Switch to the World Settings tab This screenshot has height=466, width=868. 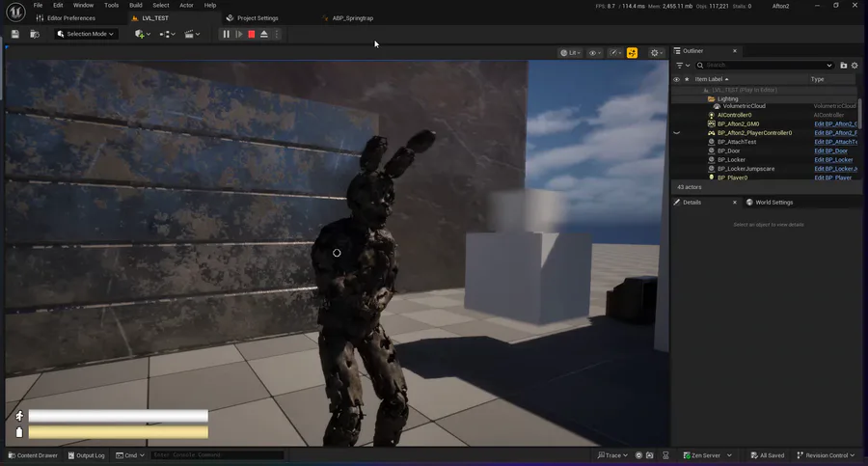(x=770, y=203)
